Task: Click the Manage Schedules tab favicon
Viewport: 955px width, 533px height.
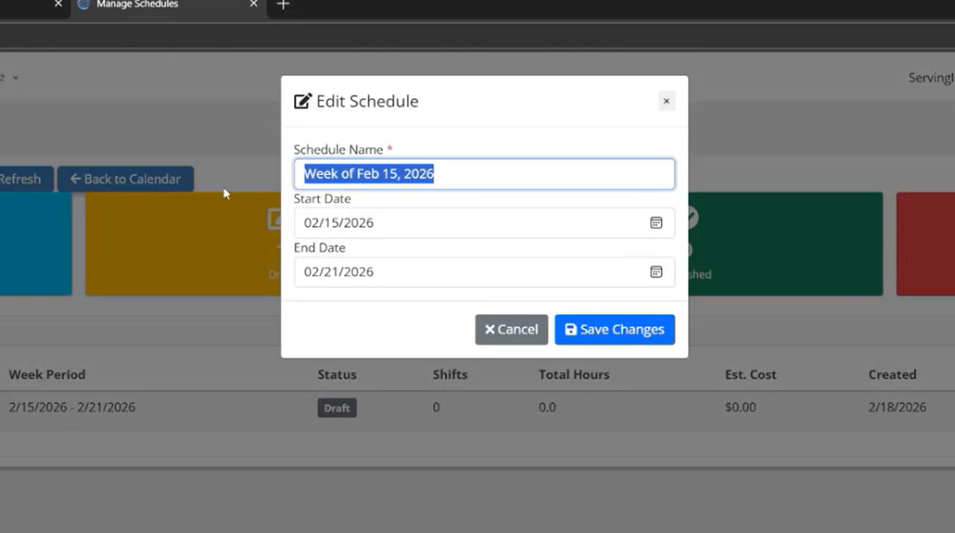Action: (83, 5)
